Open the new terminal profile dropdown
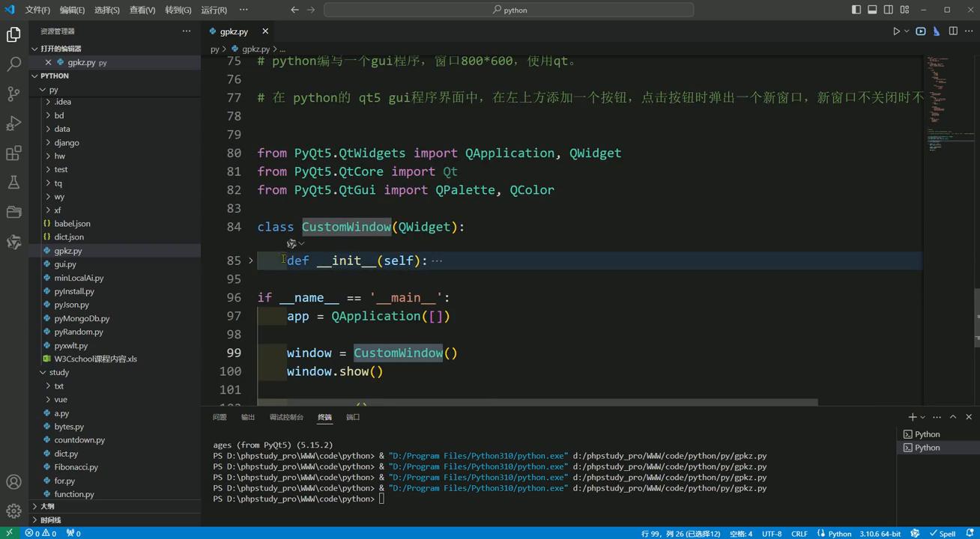The height and width of the screenshot is (539, 980). (922, 417)
